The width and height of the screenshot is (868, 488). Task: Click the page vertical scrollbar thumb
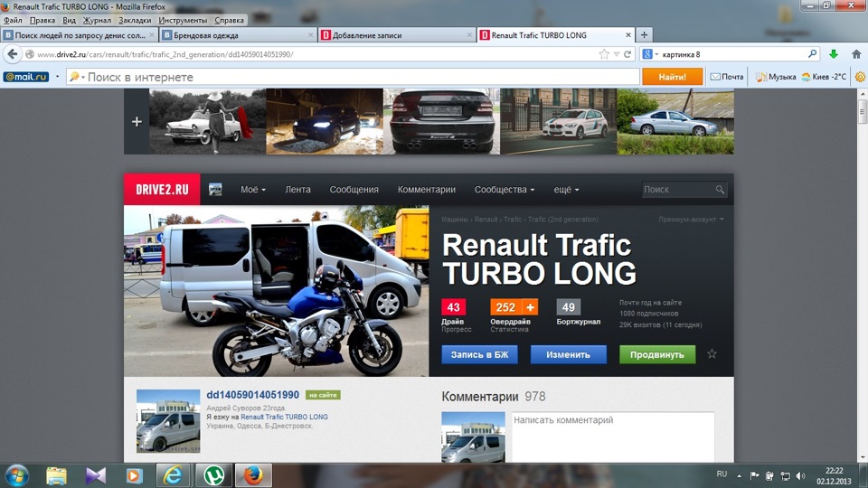pyautogui.click(x=862, y=114)
